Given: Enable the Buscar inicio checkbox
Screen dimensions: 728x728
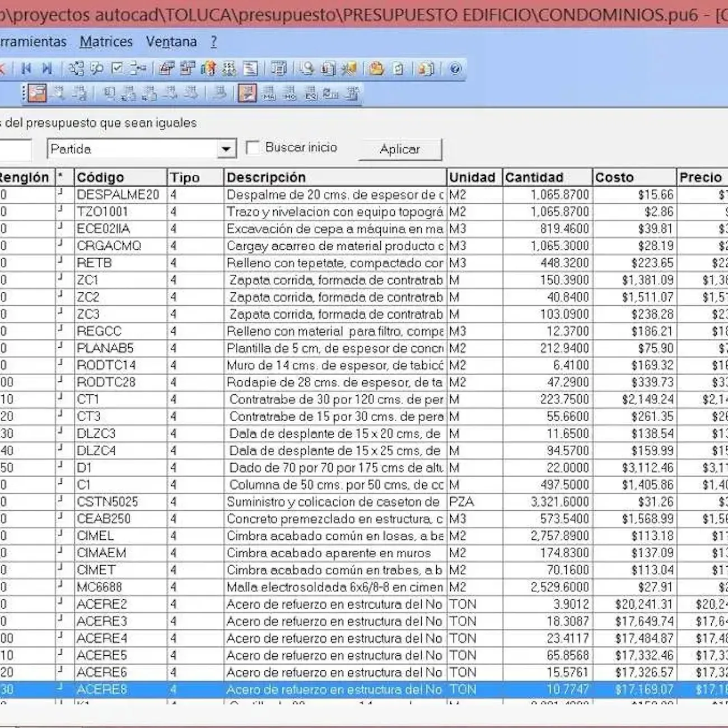Looking at the screenshot, I should (254, 147).
